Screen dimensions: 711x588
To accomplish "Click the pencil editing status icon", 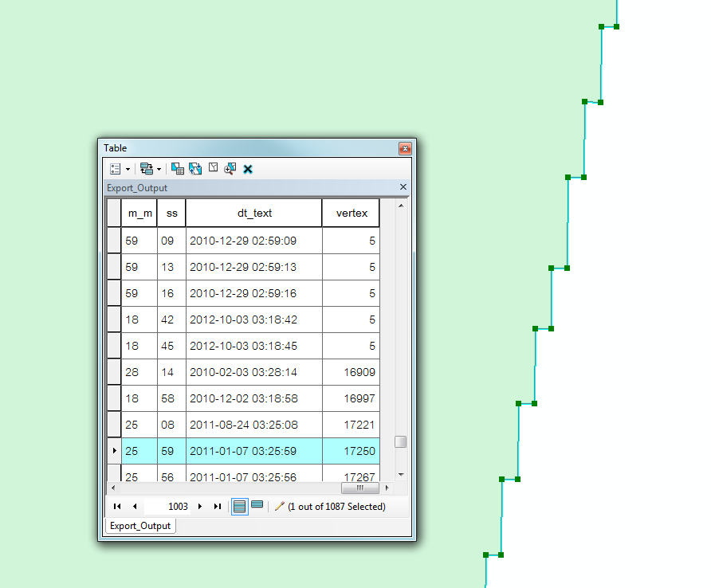I will 279,507.
